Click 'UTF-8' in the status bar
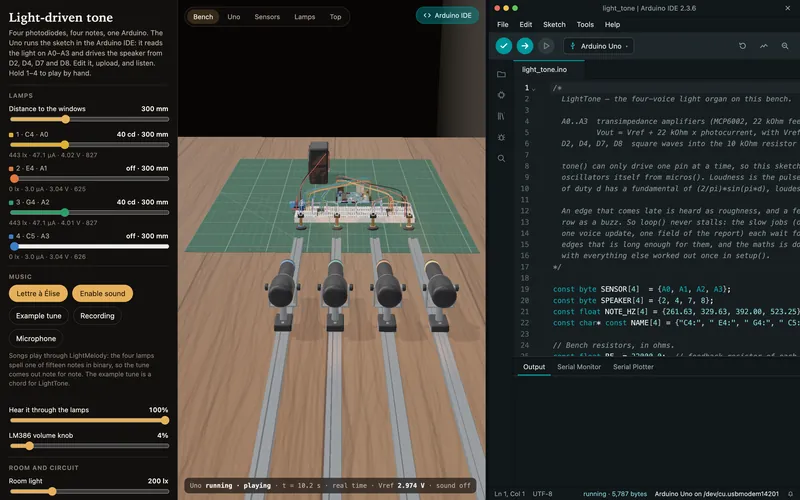 coord(542,494)
